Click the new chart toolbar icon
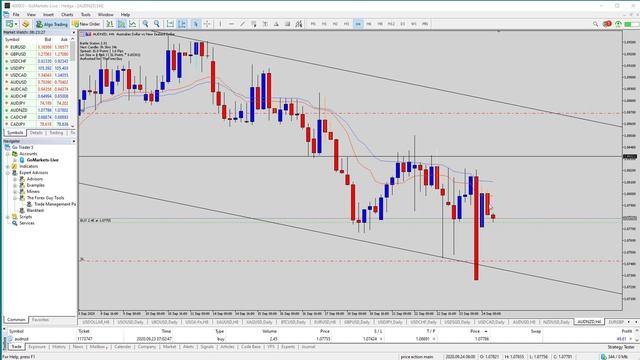Screen dimensions: 640x360 (x=9, y=24)
